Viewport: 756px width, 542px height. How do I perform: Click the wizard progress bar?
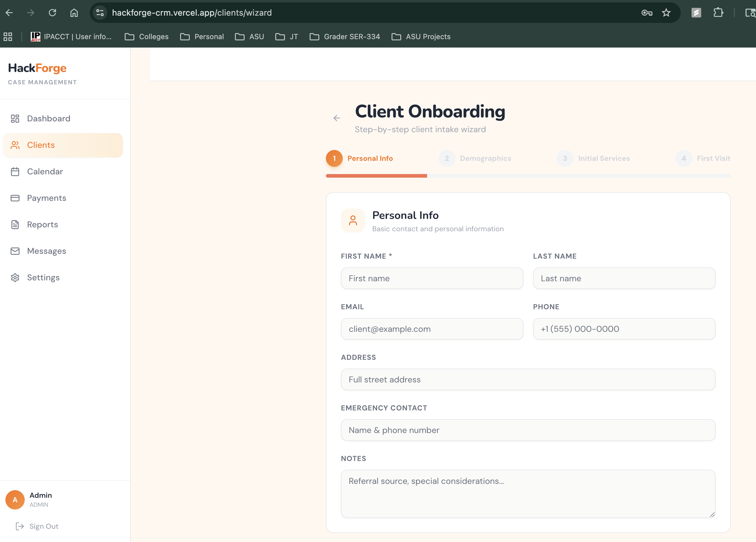[528, 176]
